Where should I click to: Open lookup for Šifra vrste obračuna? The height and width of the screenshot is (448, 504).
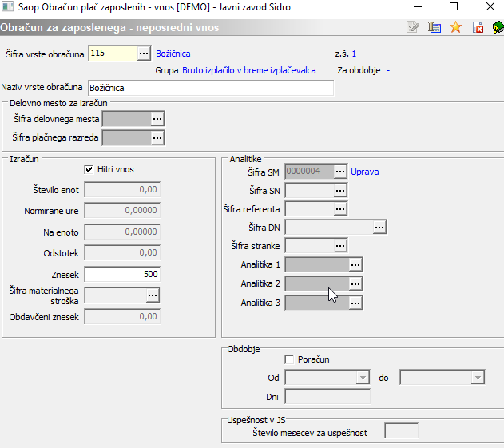143,54
